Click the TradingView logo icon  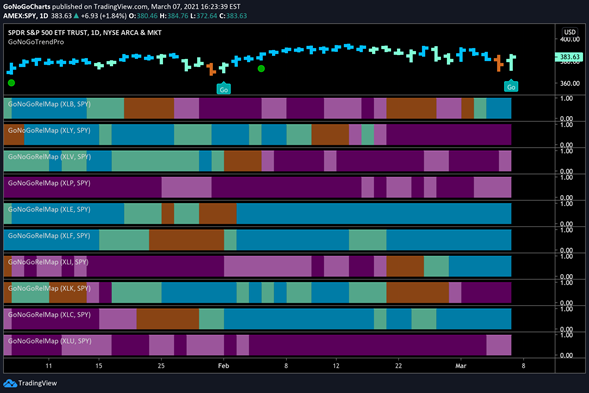coord(10,383)
